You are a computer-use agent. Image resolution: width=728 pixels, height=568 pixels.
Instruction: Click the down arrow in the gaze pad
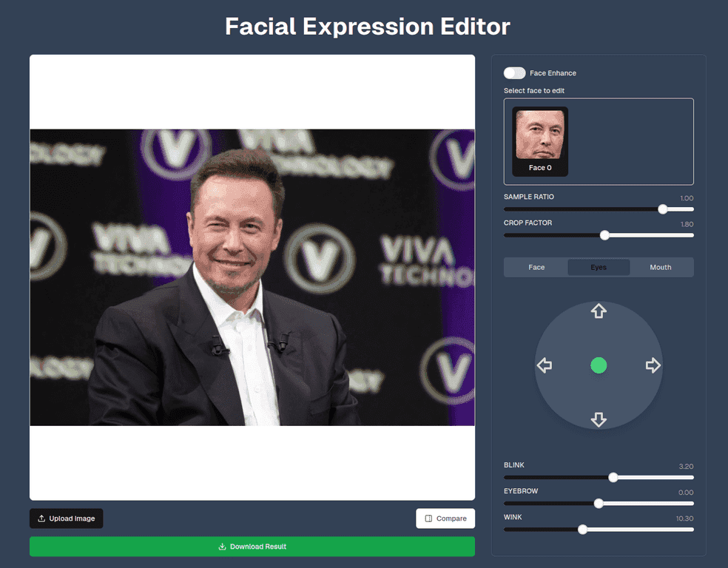click(599, 419)
